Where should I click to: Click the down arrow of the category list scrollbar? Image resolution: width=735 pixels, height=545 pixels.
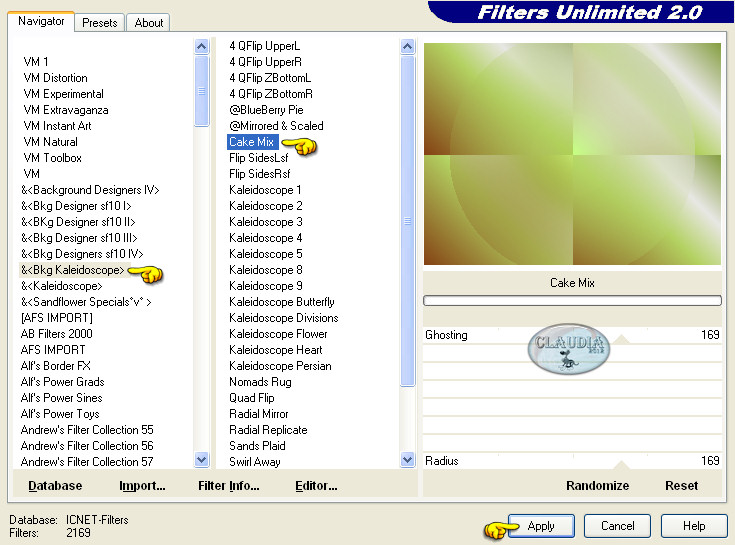tap(202, 460)
